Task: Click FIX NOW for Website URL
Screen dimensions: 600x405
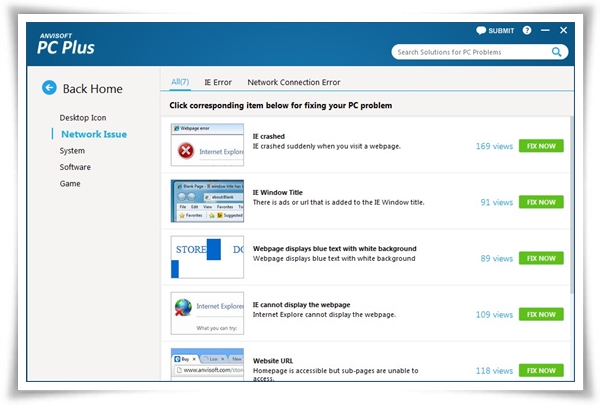Action: 541,371
